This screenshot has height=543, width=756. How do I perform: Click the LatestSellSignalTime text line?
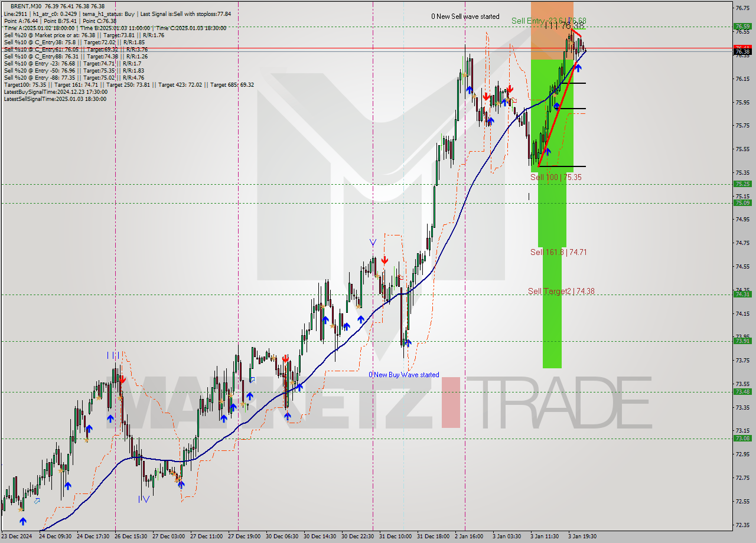[55, 99]
